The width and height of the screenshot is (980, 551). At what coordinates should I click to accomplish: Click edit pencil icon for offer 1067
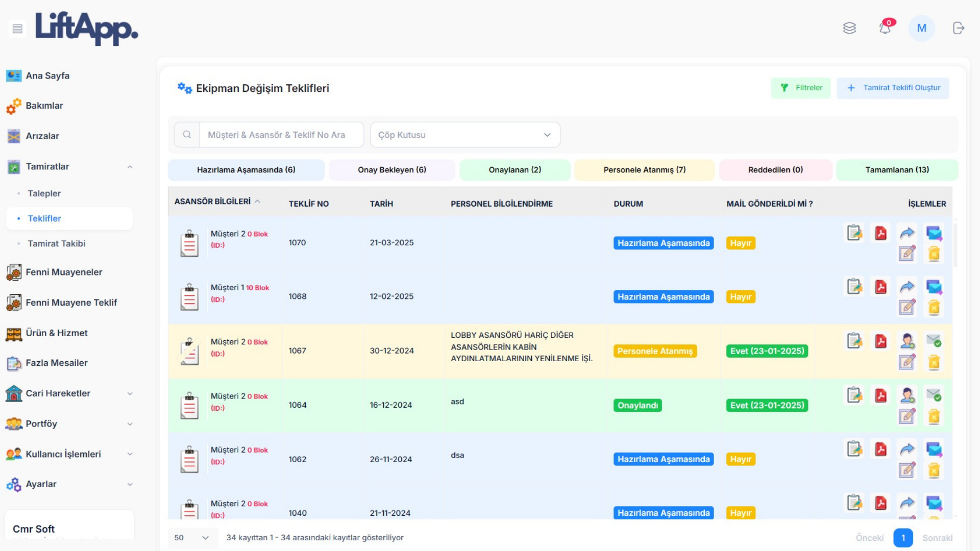click(907, 362)
